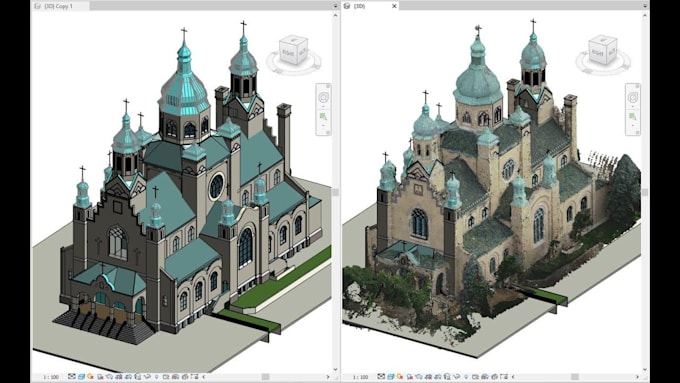Show Crop Region in right (3D) view
The height and width of the screenshot is (383, 680).
click(x=438, y=377)
